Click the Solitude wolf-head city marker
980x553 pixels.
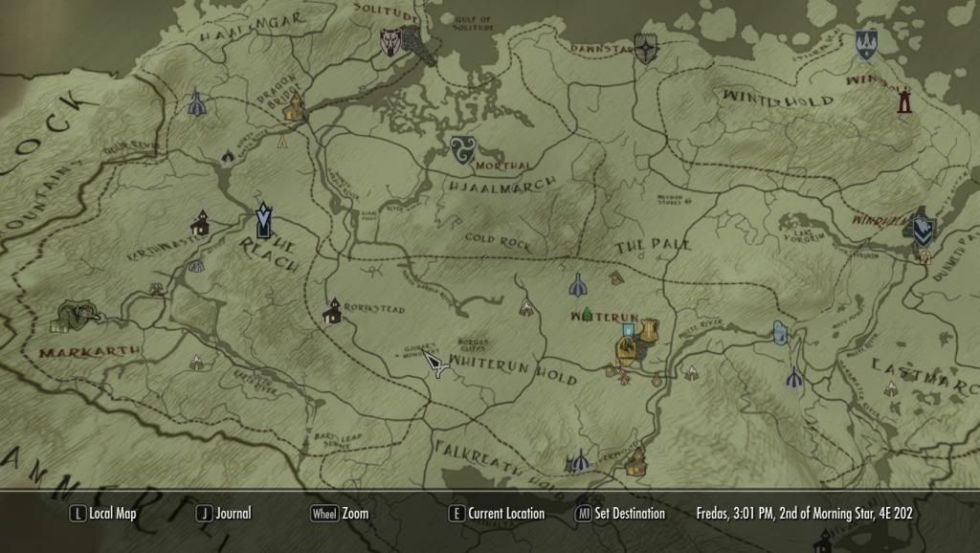(390, 42)
